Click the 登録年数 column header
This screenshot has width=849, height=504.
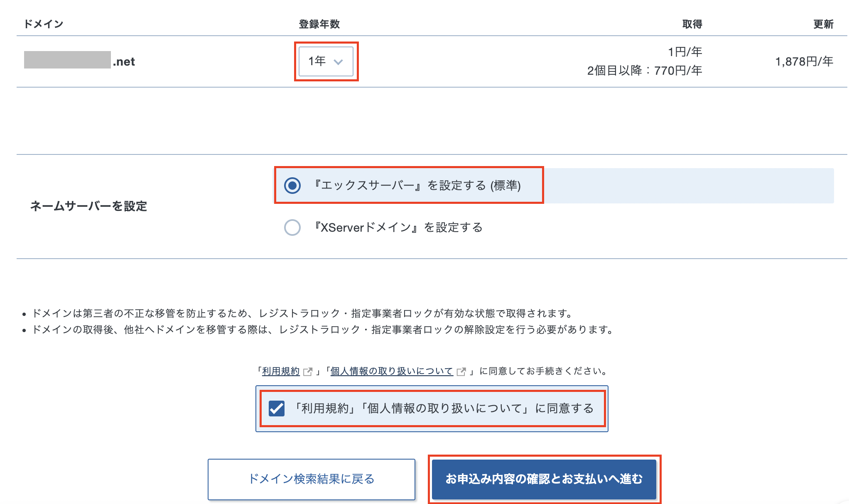(319, 24)
